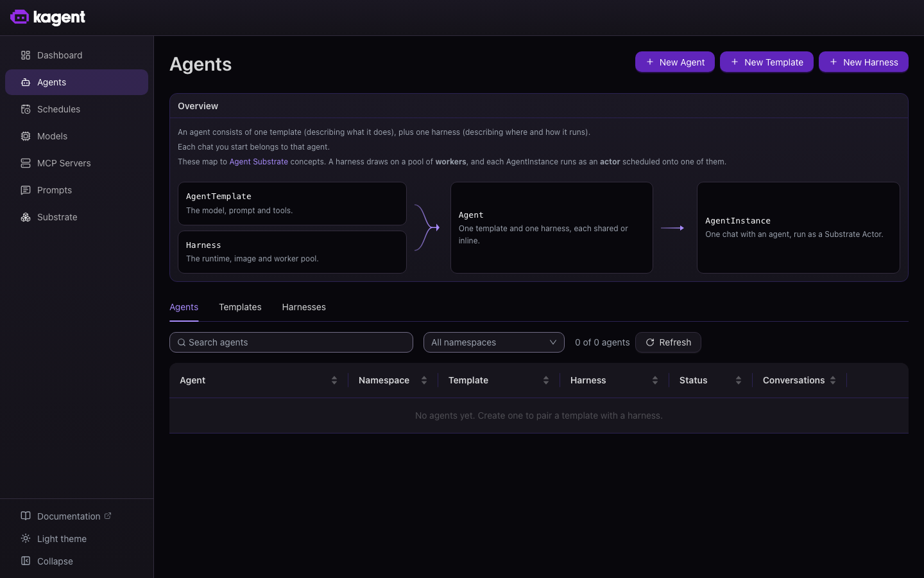Click the external link icon beside Documentation

pyautogui.click(x=108, y=516)
